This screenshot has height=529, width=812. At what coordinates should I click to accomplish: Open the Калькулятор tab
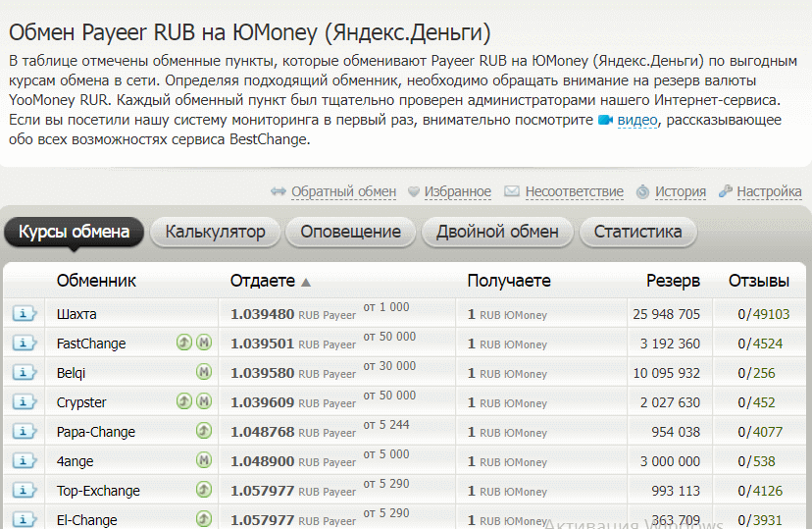point(216,232)
